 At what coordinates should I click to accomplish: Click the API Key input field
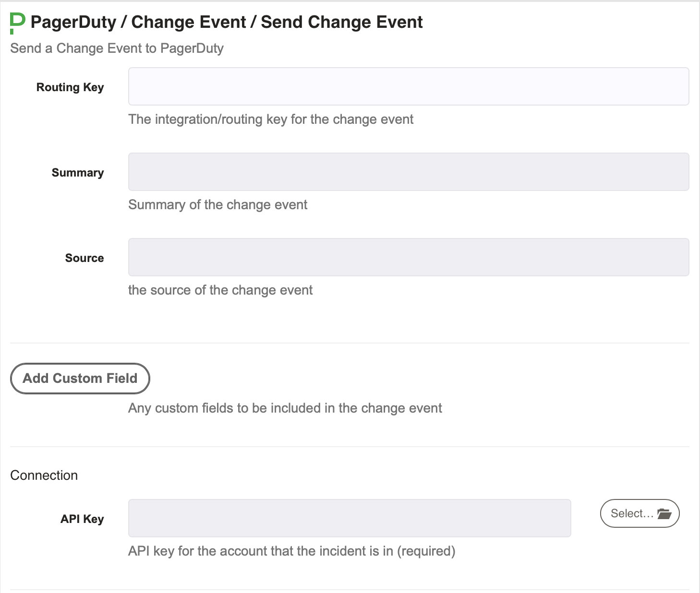coord(350,518)
